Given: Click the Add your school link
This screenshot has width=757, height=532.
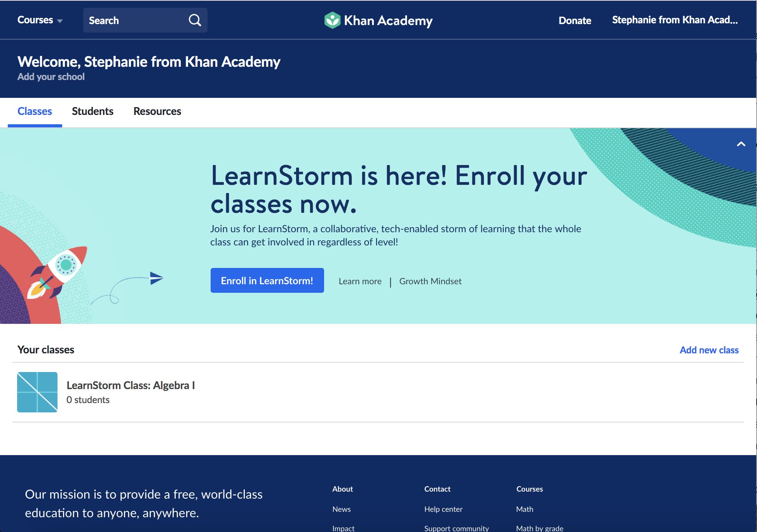Looking at the screenshot, I should [x=51, y=77].
